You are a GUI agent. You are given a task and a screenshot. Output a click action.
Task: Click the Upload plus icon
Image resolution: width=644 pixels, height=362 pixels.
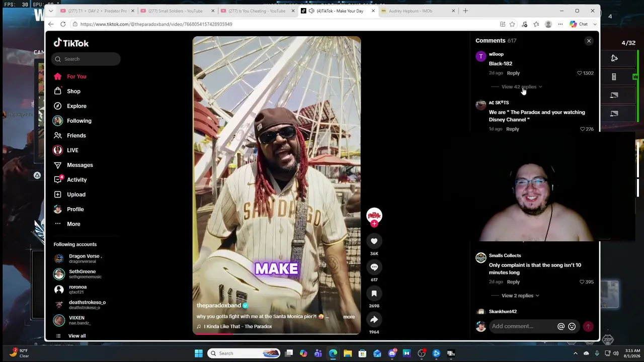[x=58, y=195]
